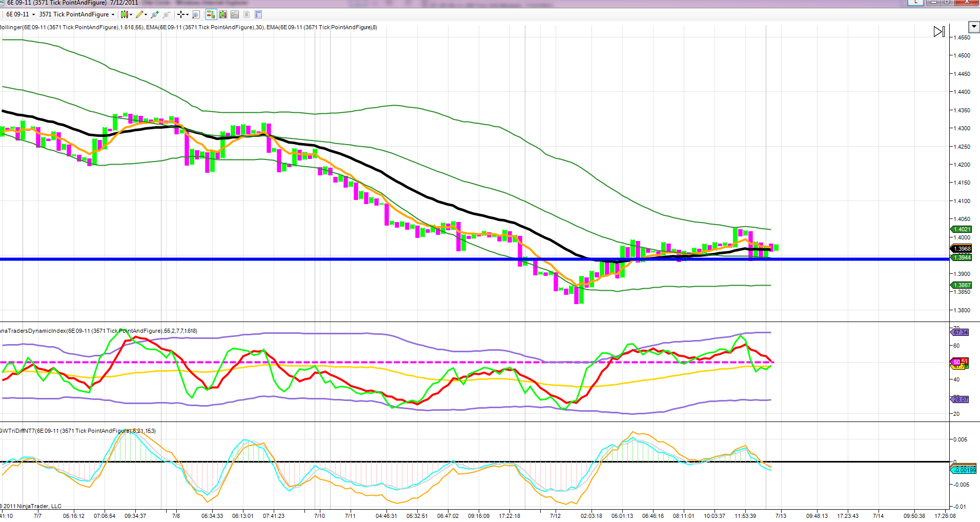Restore down the chart window
Image resolution: width=980 pixels, height=522 pixels.
point(947,3)
